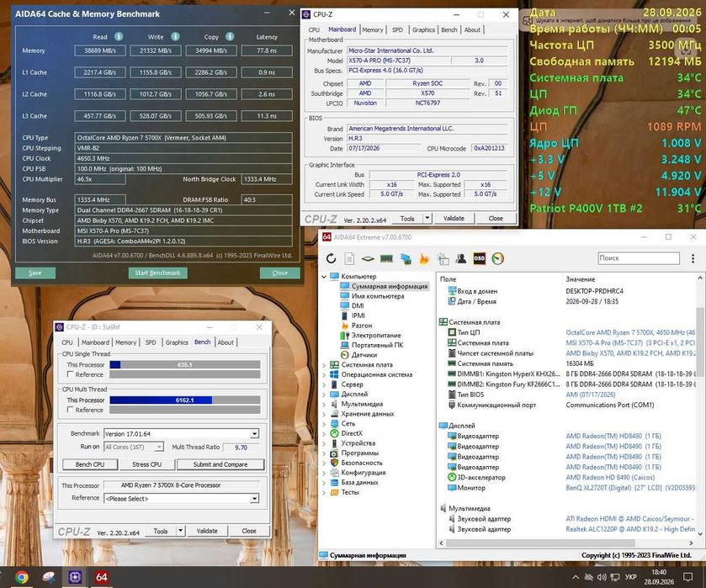Switch to Memory tab in CPU-Z Mainboard window

pos(373,29)
